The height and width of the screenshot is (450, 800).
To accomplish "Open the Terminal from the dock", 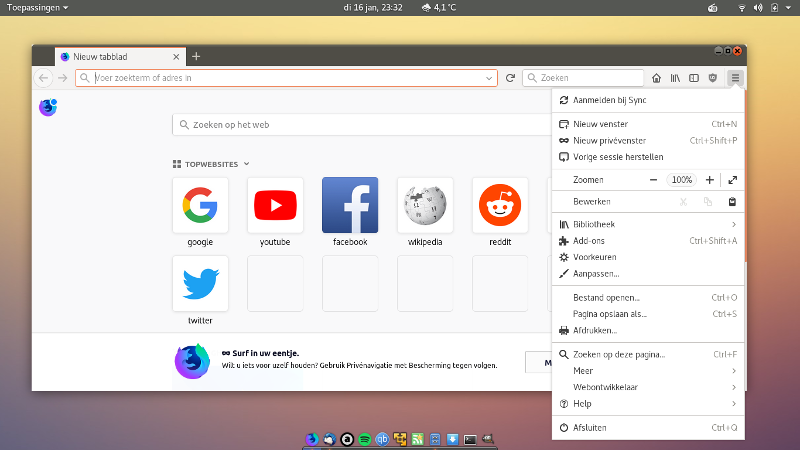I will (470, 439).
